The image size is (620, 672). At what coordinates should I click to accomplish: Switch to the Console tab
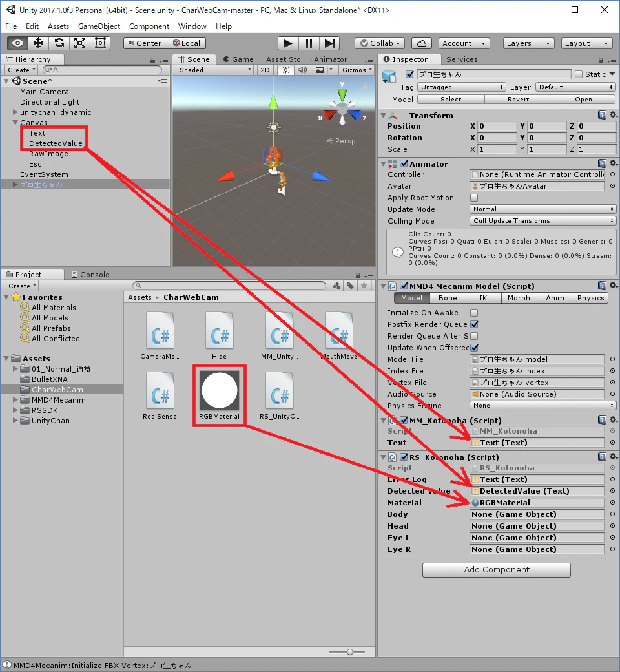pyautogui.click(x=90, y=274)
